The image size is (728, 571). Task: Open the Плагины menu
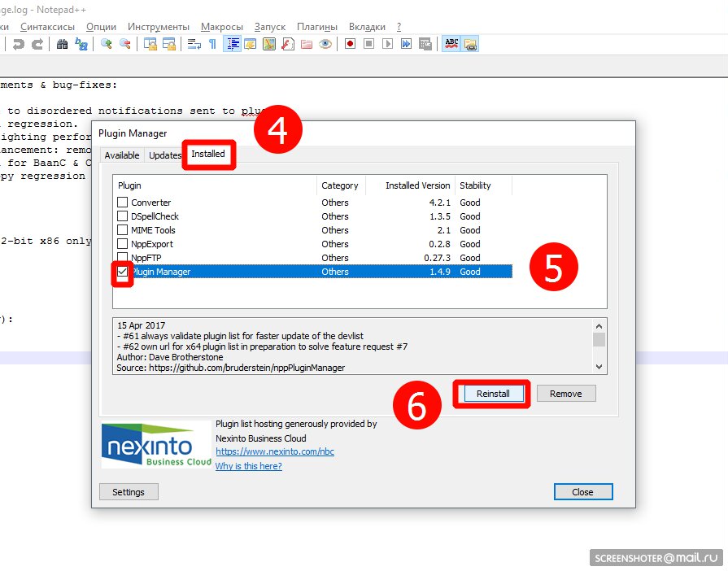[317, 27]
